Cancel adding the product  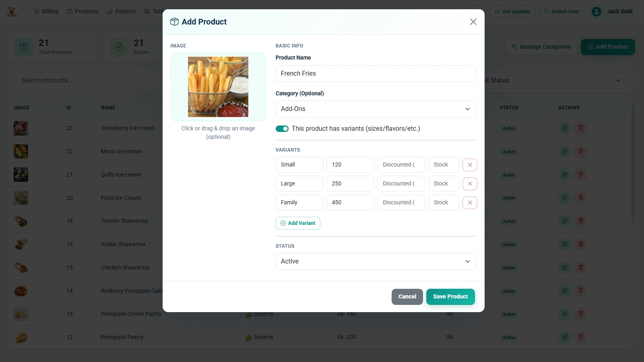click(x=407, y=297)
